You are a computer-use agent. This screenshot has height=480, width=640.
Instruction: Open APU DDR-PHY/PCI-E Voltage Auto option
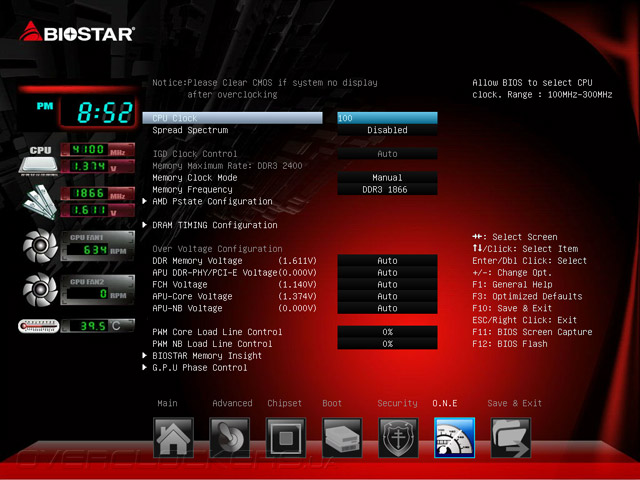click(387, 272)
